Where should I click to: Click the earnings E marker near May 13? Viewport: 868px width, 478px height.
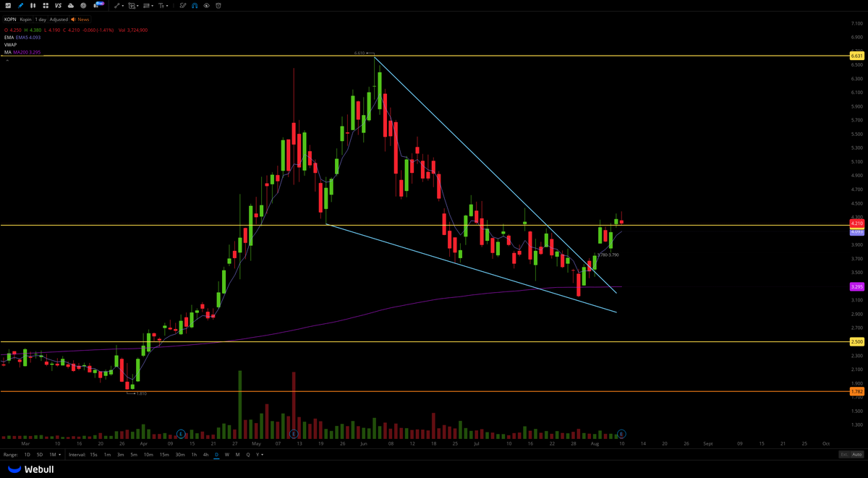[x=294, y=434]
